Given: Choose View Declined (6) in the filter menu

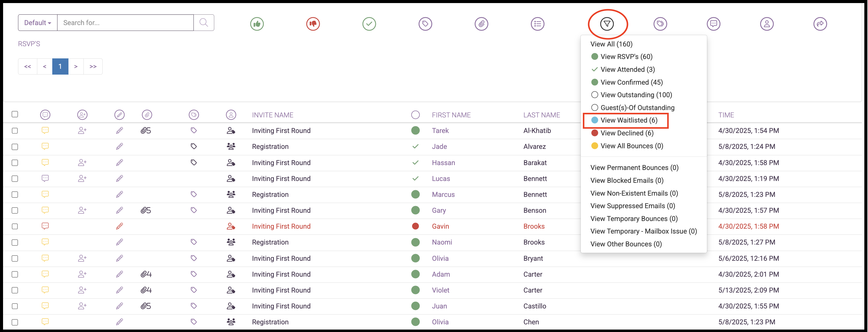Looking at the screenshot, I should (625, 133).
